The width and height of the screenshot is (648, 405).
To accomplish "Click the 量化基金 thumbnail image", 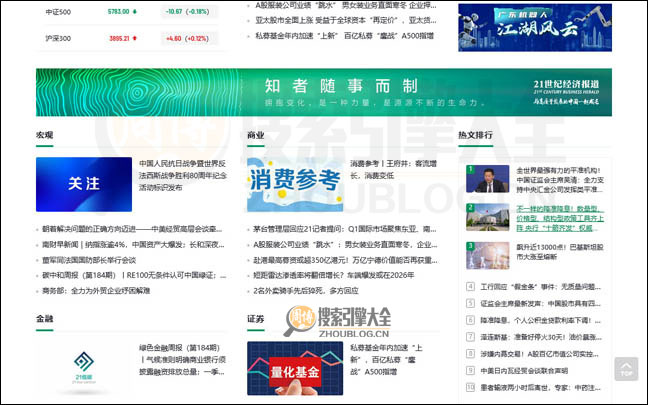I will coord(295,368).
